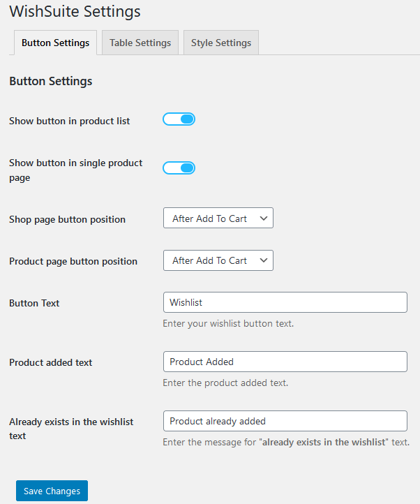
Task: Click the Already exists in wishlist text field
Action: click(285, 421)
